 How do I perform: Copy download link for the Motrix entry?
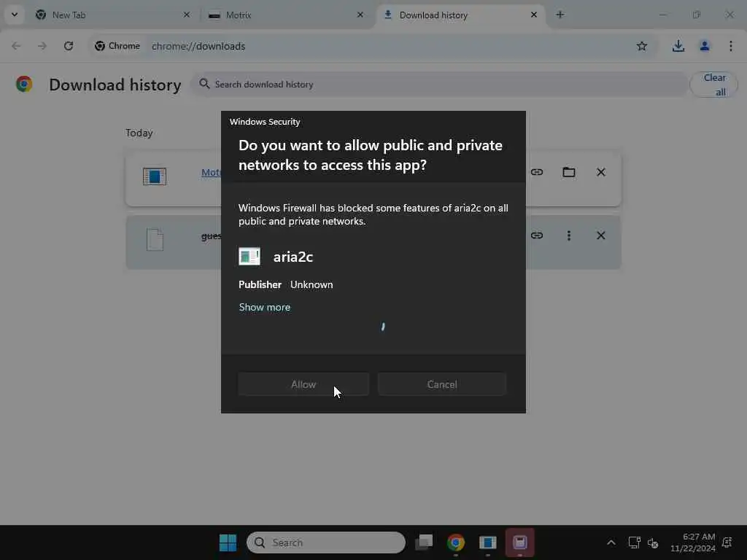pos(537,172)
